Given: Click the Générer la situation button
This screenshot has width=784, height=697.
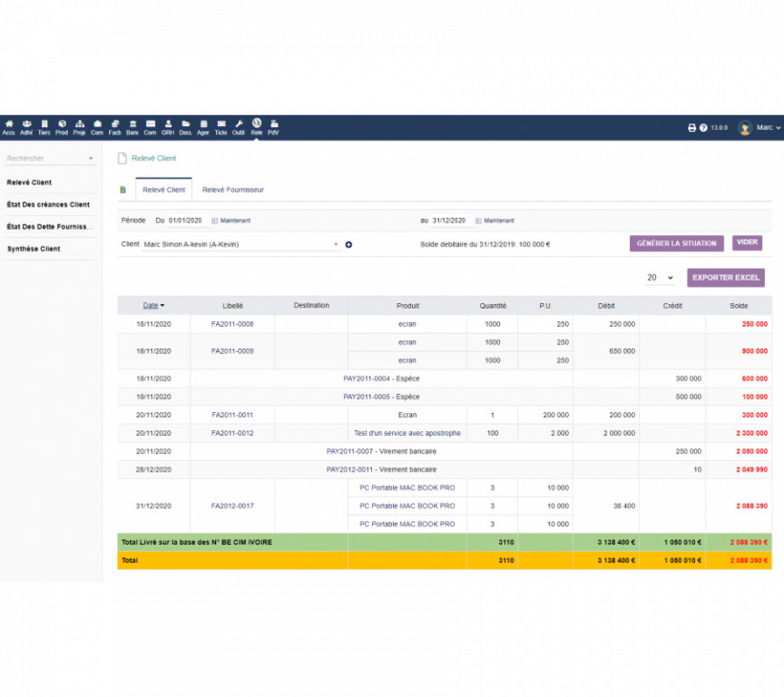Looking at the screenshot, I should click(677, 243).
